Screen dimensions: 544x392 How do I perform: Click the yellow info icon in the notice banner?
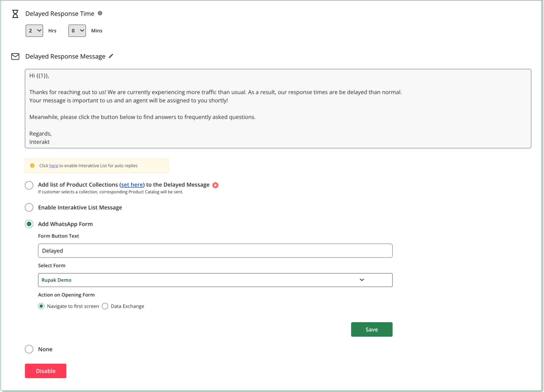pos(32,165)
